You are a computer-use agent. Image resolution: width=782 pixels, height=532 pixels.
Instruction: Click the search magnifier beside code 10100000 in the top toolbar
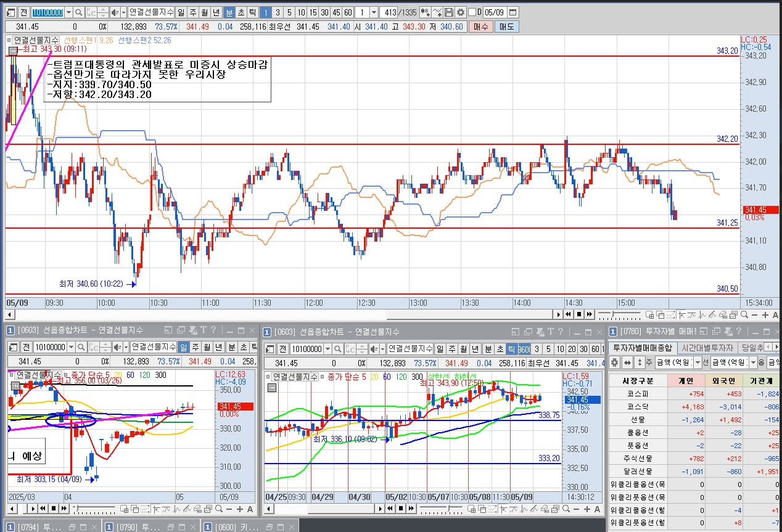79,12
